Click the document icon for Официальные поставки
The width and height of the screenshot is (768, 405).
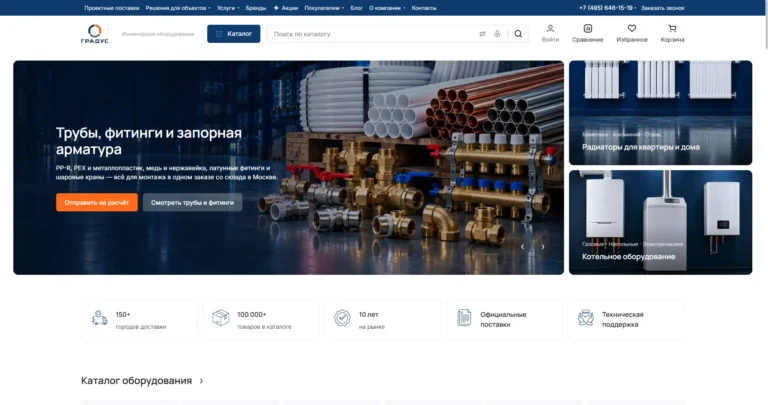[x=464, y=318]
